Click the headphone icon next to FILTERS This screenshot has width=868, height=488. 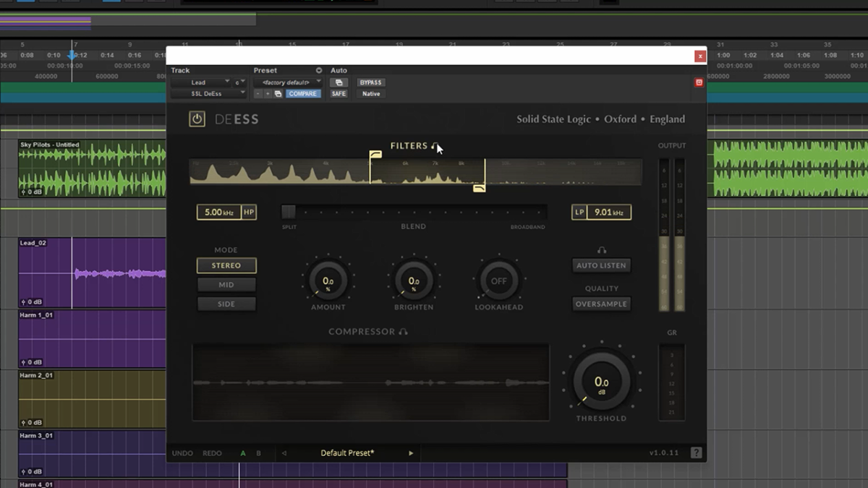[435, 146]
